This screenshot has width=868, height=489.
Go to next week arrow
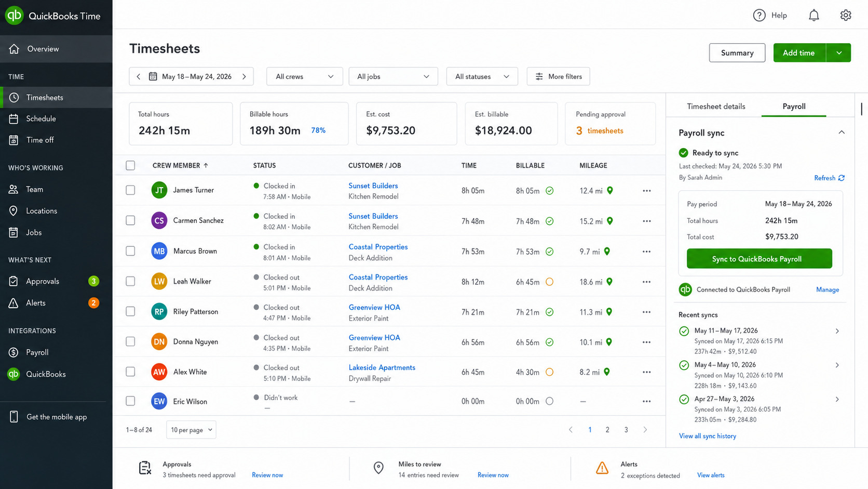[x=244, y=76]
